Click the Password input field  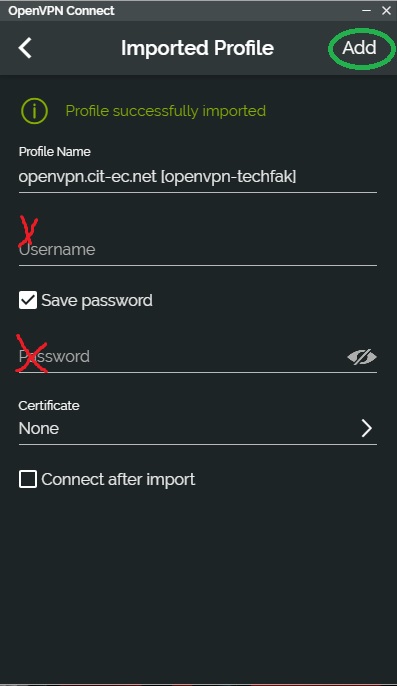pos(182,357)
